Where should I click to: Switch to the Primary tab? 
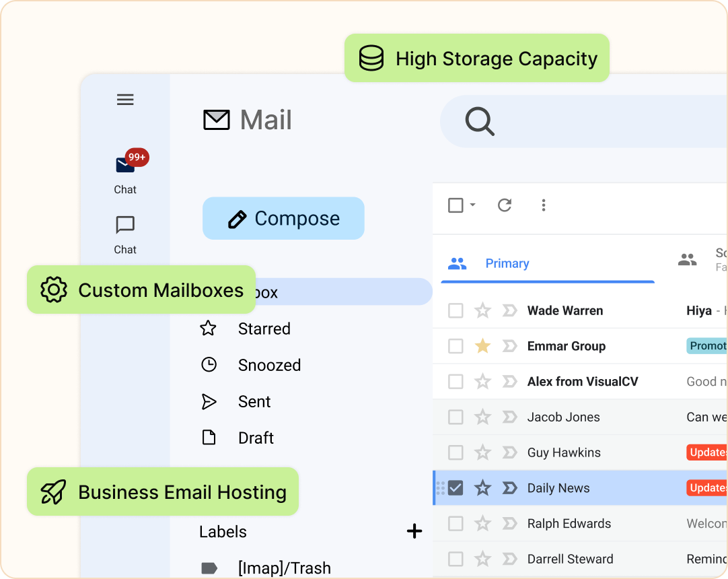click(x=548, y=263)
